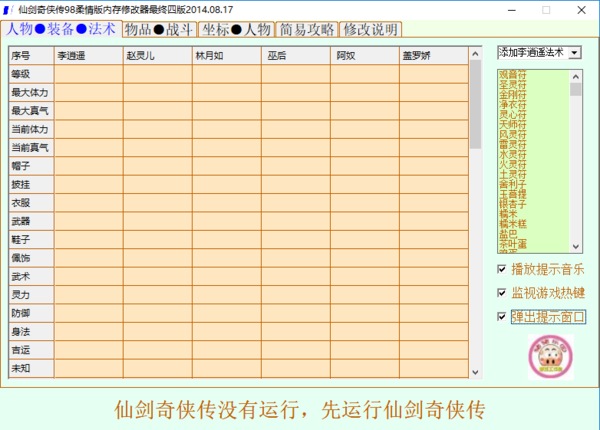Click the app icon in the title bar
Viewport: 600px width, 430px height.
pyautogui.click(x=8, y=10)
